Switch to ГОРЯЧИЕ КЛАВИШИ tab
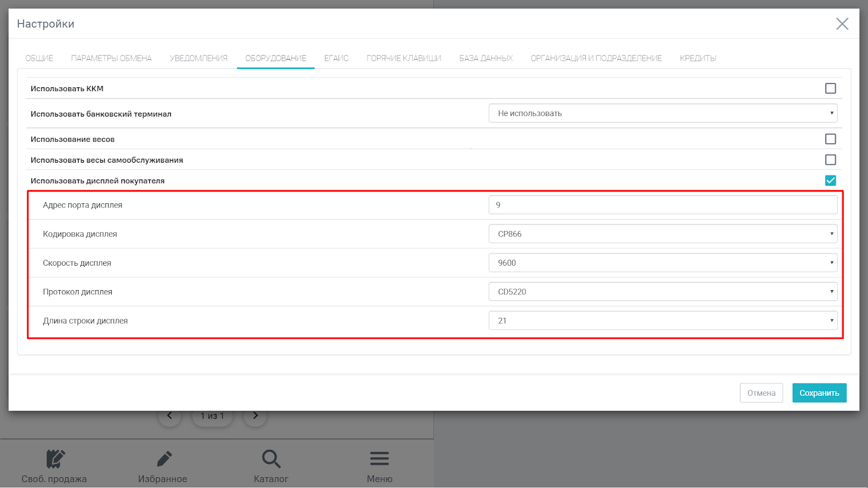Image resolution: width=868 pixels, height=488 pixels. tap(404, 58)
